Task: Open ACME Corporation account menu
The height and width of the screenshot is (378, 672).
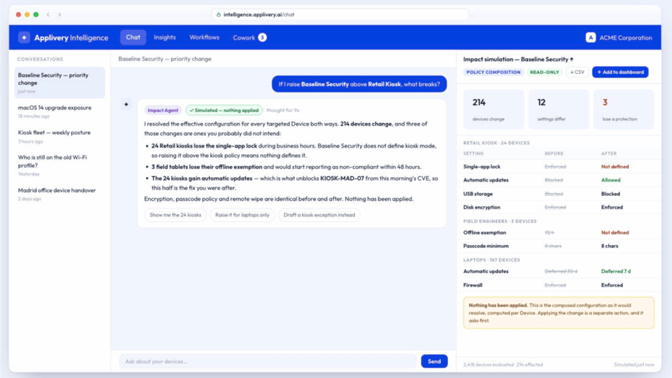Action: (x=619, y=38)
